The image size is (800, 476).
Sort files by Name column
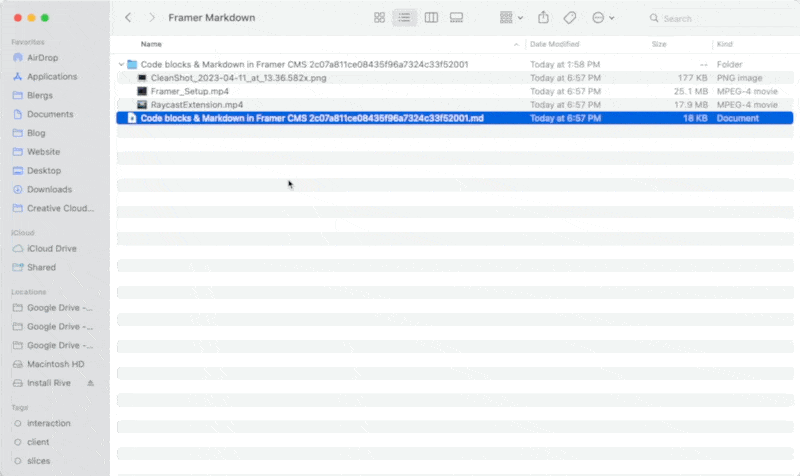point(151,44)
